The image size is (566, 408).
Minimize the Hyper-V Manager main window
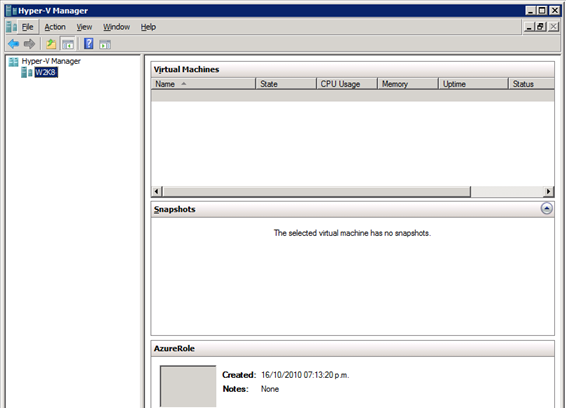tap(530, 10)
